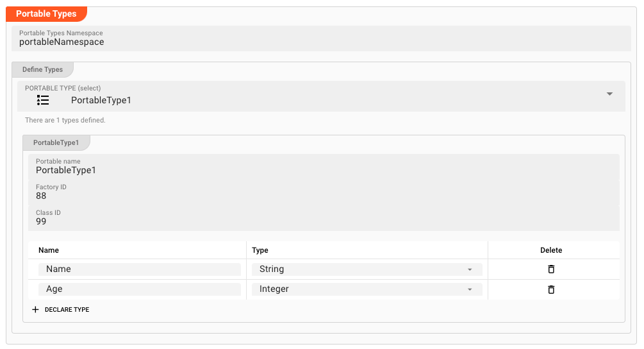Click the Name text cell in first row
The height and width of the screenshot is (349, 644).
coord(140,269)
